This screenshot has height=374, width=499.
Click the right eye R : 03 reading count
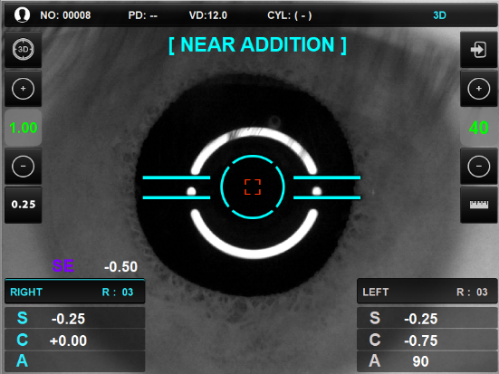click(x=117, y=292)
